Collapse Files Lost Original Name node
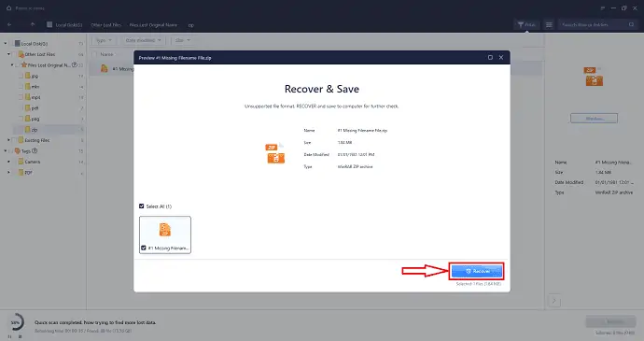This screenshot has width=644, height=341. click(x=12, y=65)
